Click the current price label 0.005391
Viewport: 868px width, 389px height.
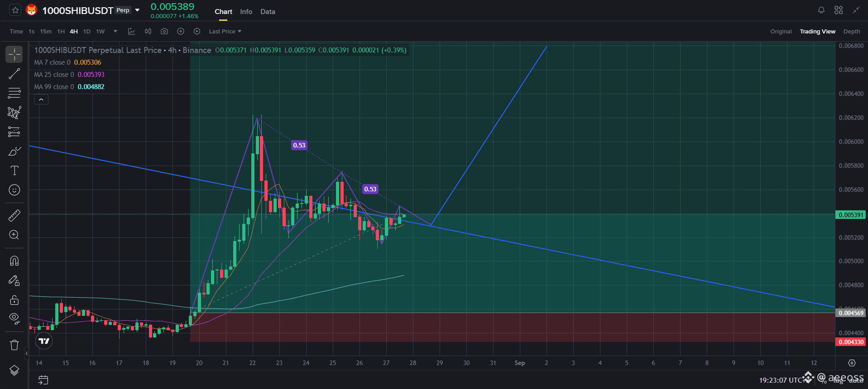(851, 215)
